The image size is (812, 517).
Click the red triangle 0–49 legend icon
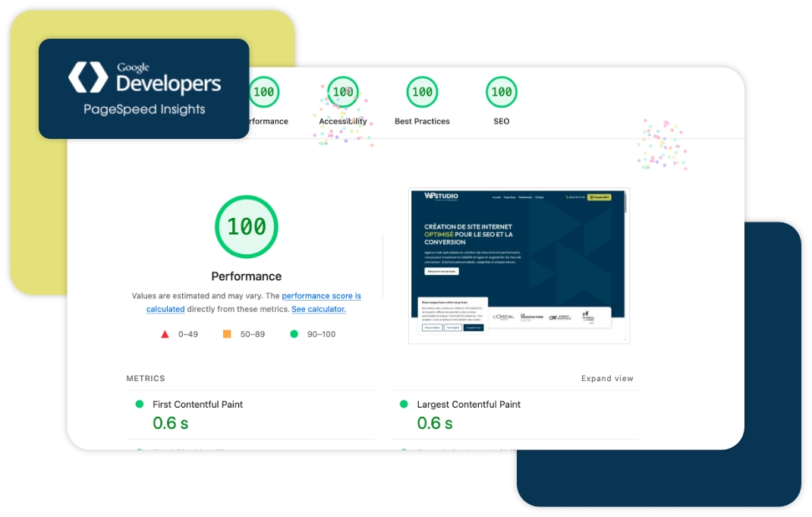pyautogui.click(x=165, y=334)
